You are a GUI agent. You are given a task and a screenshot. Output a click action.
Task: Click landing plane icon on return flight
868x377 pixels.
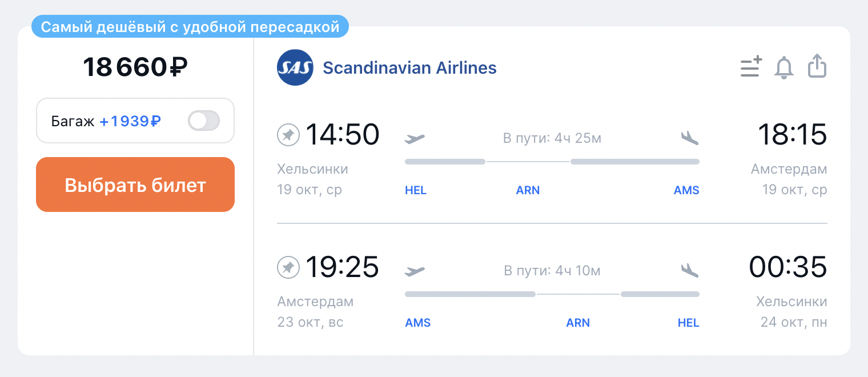pos(690,270)
